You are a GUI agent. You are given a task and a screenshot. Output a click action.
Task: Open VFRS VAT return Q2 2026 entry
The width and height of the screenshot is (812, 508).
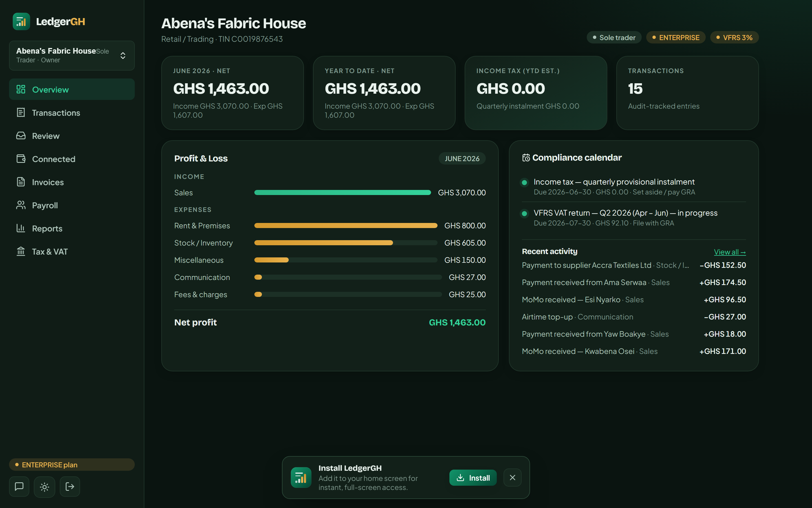634,218
